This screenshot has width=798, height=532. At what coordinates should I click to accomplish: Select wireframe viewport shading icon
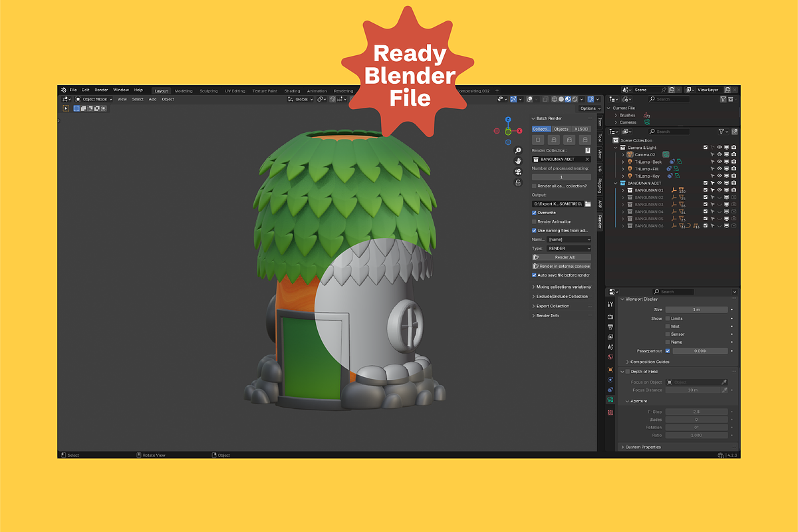[555, 99]
